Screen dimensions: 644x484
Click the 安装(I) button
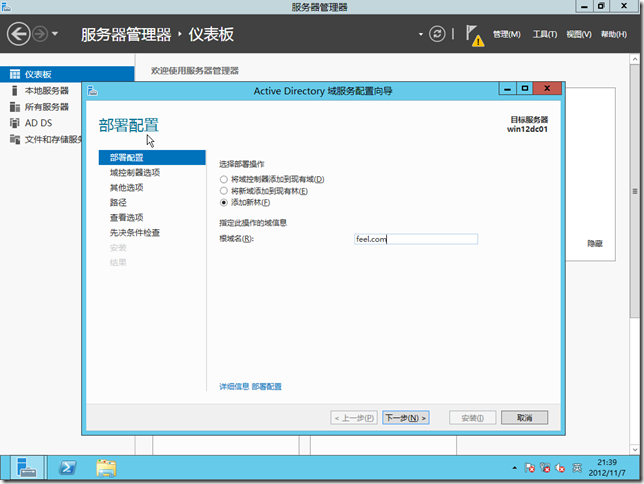(473, 418)
